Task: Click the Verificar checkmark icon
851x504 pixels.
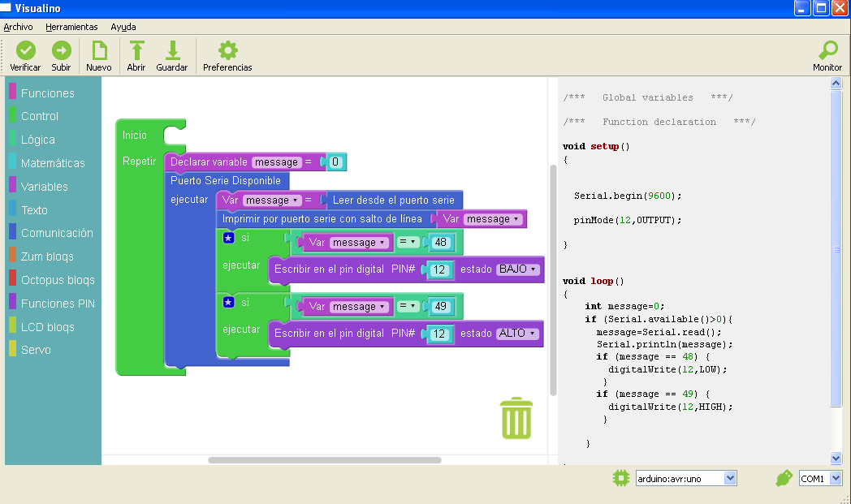Action: click(25, 50)
